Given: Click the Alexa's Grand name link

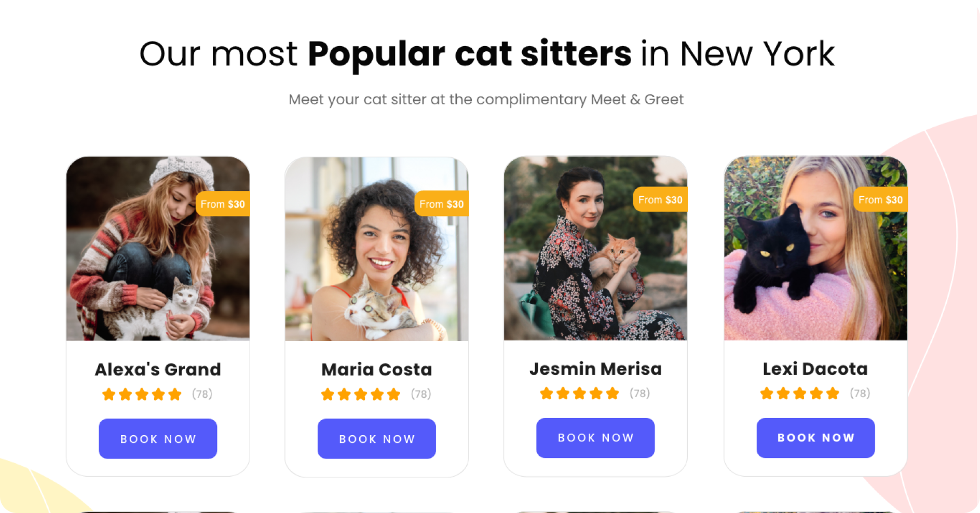Looking at the screenshot, I should pos(158,370).
